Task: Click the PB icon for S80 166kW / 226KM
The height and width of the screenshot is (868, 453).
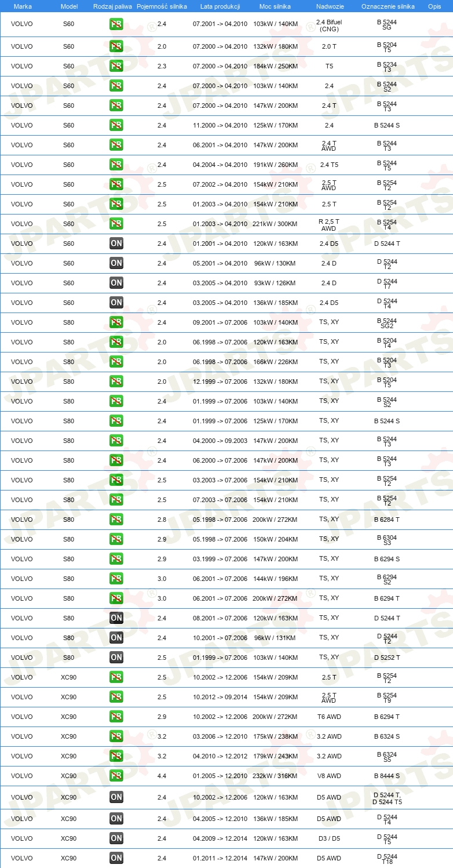Action: tap(116, 362)
